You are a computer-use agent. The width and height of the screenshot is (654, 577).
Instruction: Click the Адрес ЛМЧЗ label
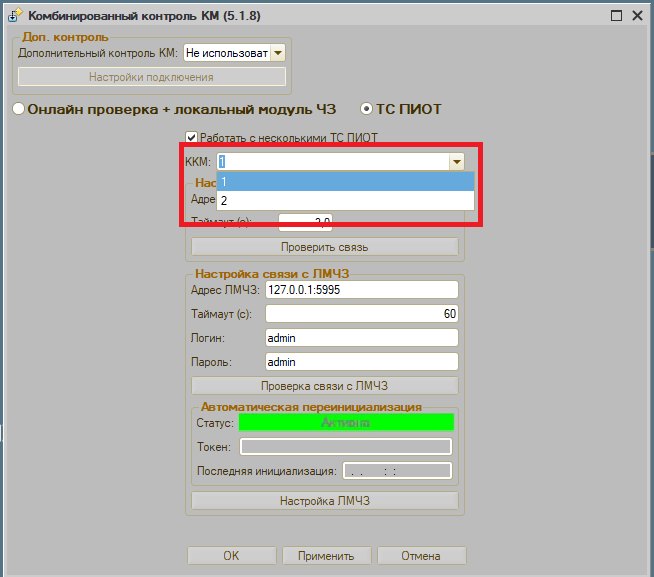tap(225, 290)
